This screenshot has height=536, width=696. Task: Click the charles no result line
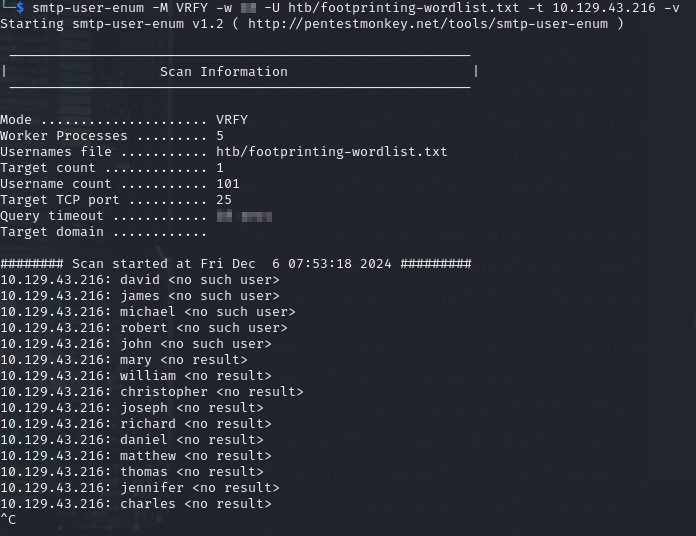point(136,504)
